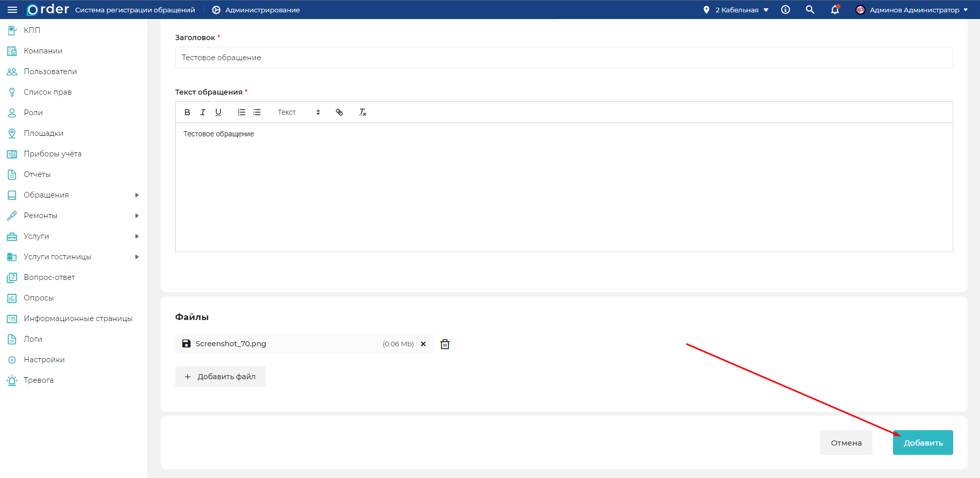Click into the Заголовок input field
This screenshot has height=478, width=980.
pos(563,58)
